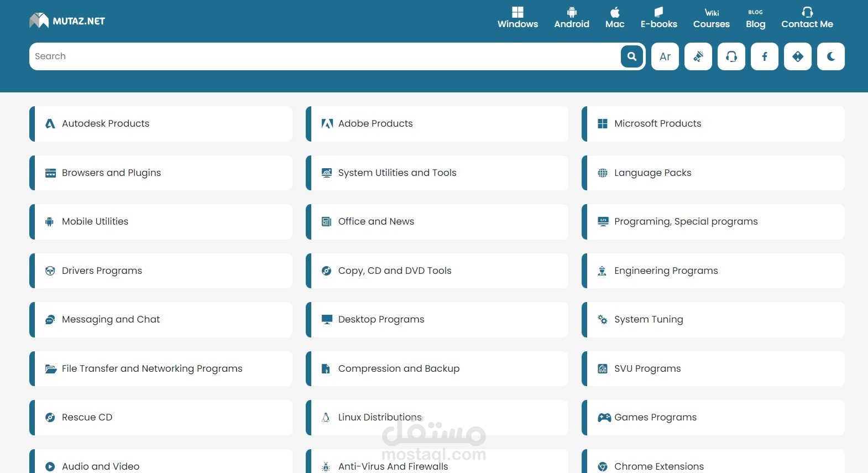Click the megaphone announcements icon
Viewport: 868px width, 473px height.
click(698, 56)
